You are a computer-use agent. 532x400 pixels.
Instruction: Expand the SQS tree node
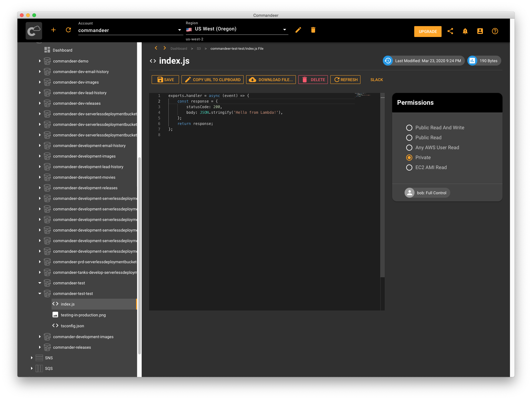[32, 368]
